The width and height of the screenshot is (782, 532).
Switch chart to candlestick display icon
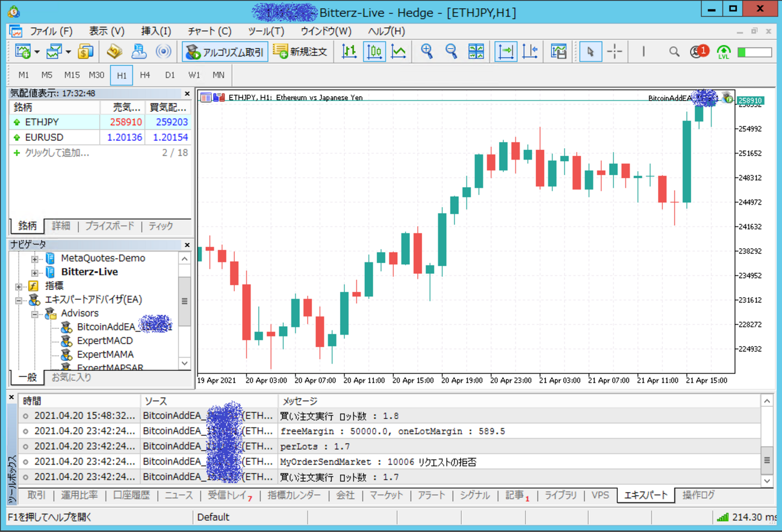click(374, 52)
